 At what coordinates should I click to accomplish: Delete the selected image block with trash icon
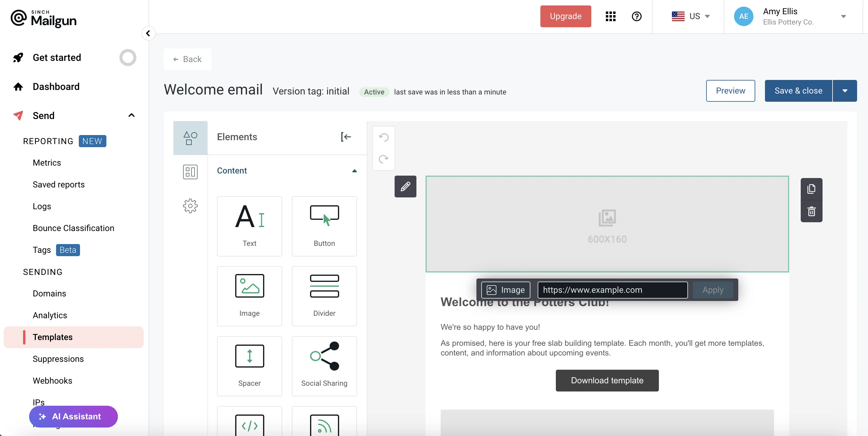811,211
